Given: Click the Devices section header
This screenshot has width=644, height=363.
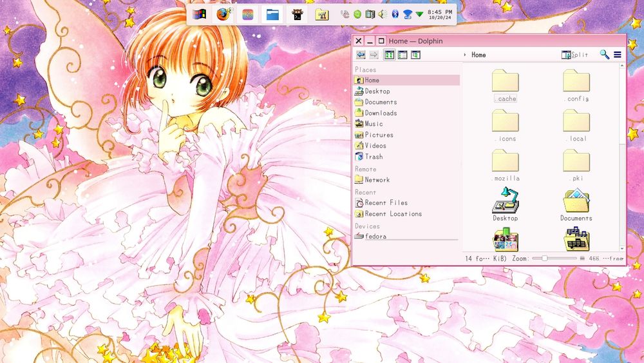Looking at the screenshot, I should tap(367, 226).
